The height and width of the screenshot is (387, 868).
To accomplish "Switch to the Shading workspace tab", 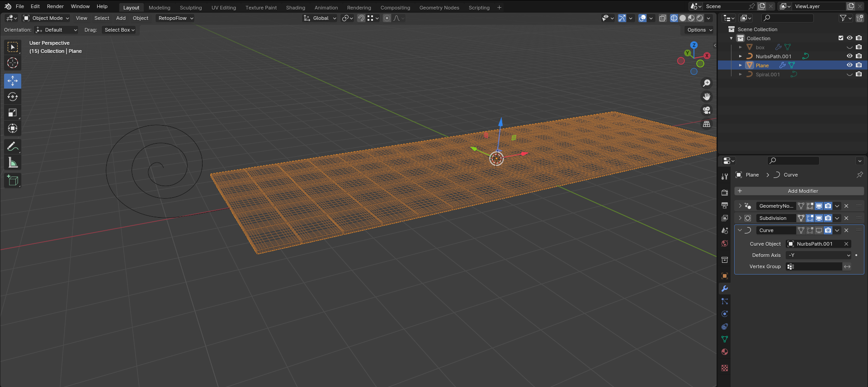I will (296, 8).
